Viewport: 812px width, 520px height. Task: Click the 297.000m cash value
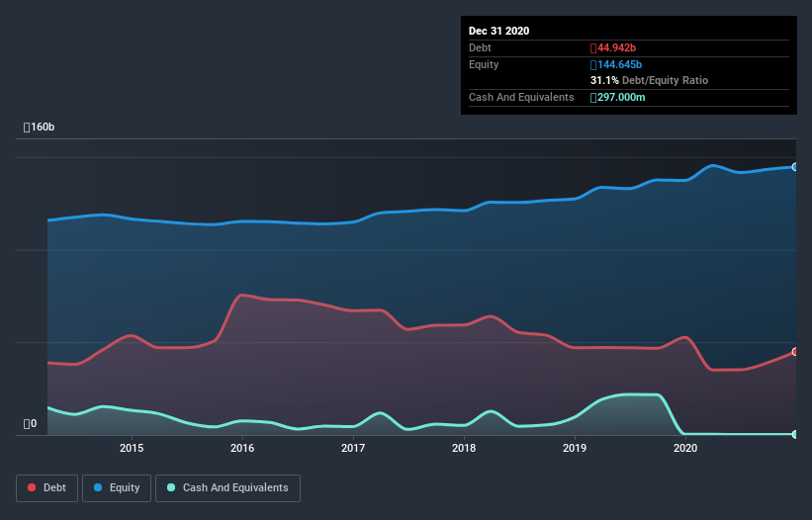pos(618,97)
